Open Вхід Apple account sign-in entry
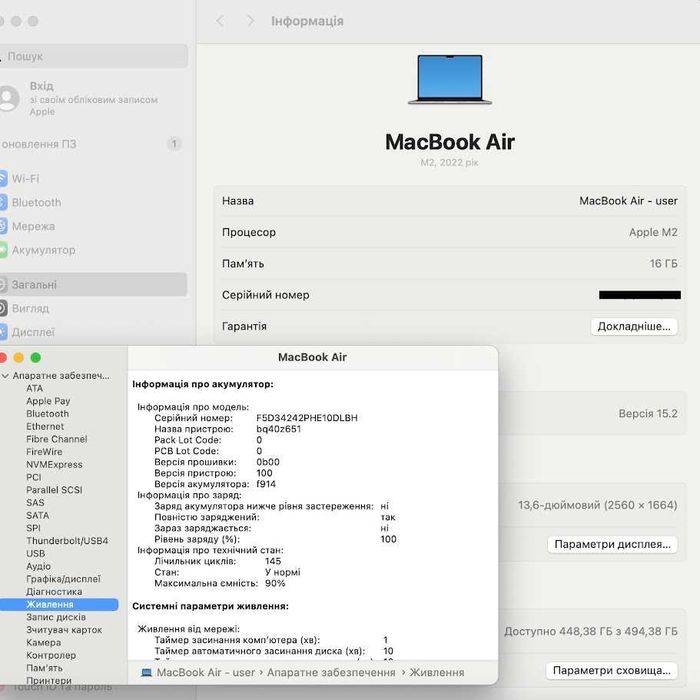This screenshot has height=700, width=700. point(93,98)
